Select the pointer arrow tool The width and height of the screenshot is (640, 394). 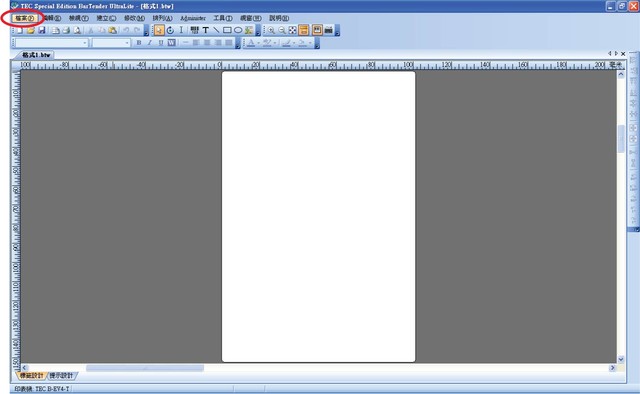[159, 30]
